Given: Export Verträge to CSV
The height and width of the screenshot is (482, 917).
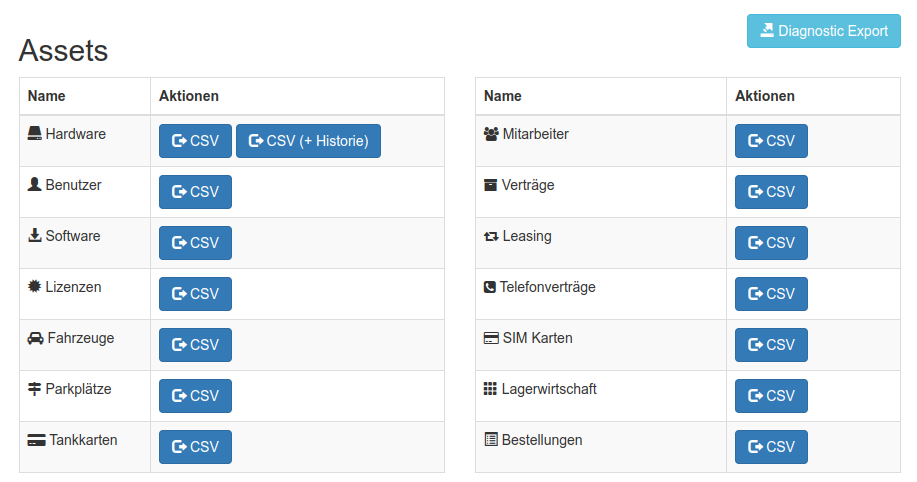Looking at the screenshot, I should (x=771, y=192).
